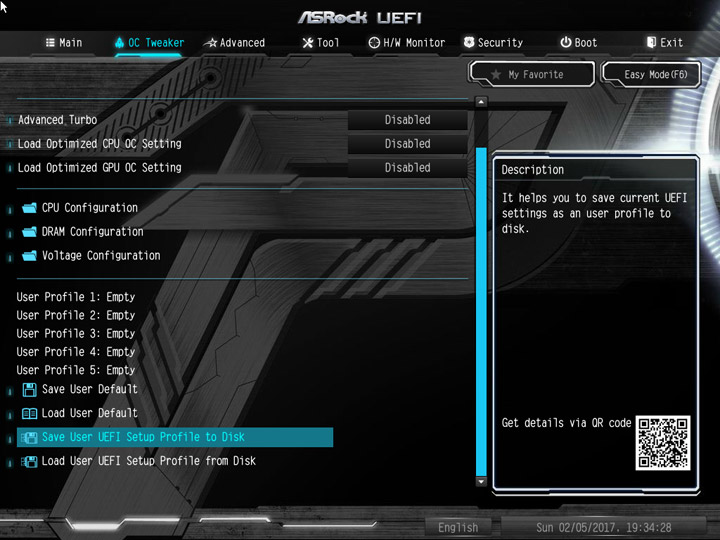Click the scrollbar down arrow
Screen dimensions: 720x540
click(481, 482)
